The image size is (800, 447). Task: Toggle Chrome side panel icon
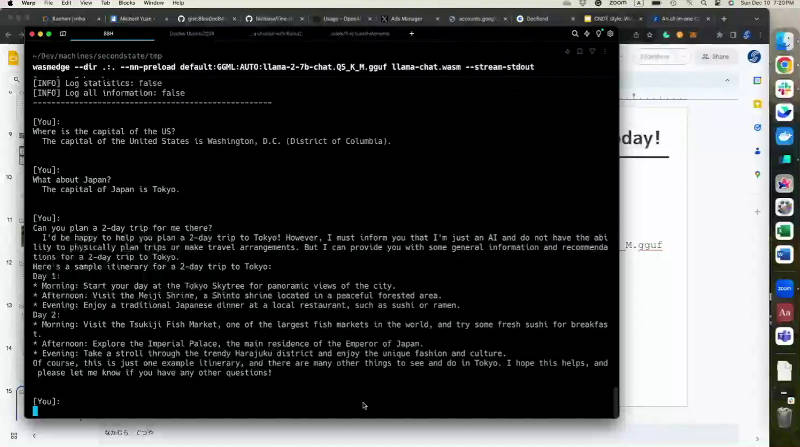[x=733, y=35]
